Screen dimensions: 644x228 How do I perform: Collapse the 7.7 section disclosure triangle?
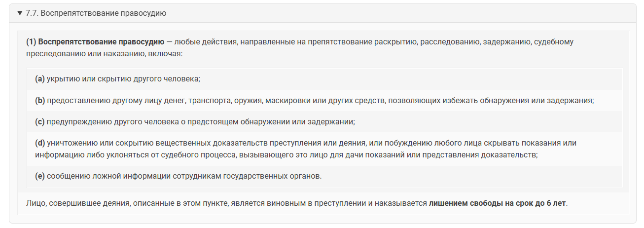point(20,13)
